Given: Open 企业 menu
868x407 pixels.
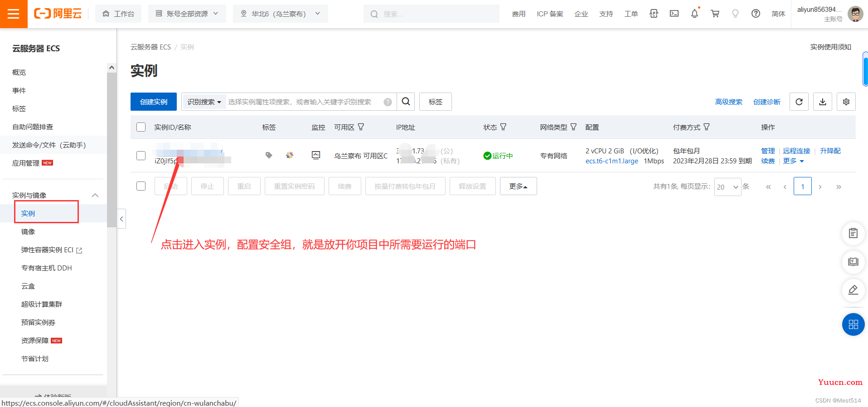Looking at the screenshot, I should pos(581,14).
